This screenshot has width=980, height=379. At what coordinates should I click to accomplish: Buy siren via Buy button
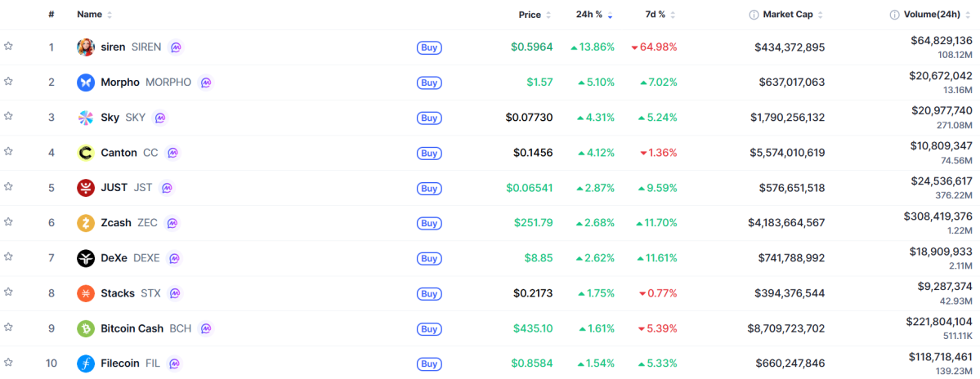(429, 47)
